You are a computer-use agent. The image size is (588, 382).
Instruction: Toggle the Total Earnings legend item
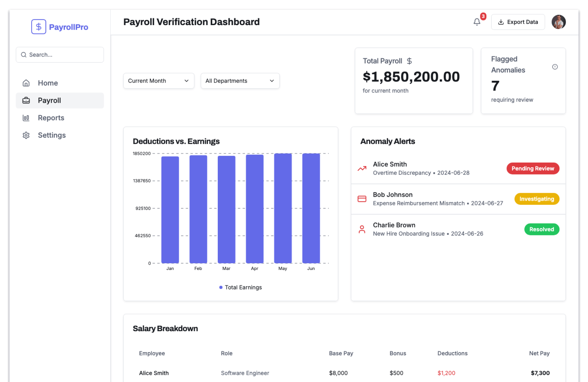(x=241, y=287)
